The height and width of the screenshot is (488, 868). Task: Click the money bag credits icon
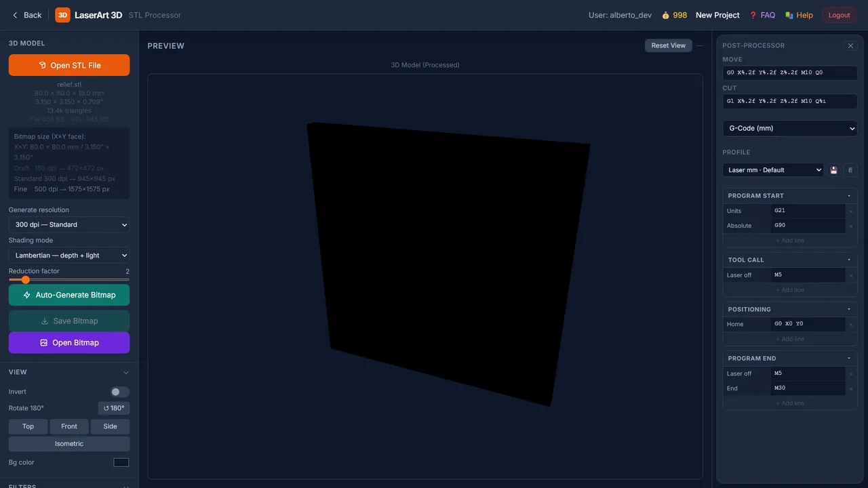pos(665,15)
